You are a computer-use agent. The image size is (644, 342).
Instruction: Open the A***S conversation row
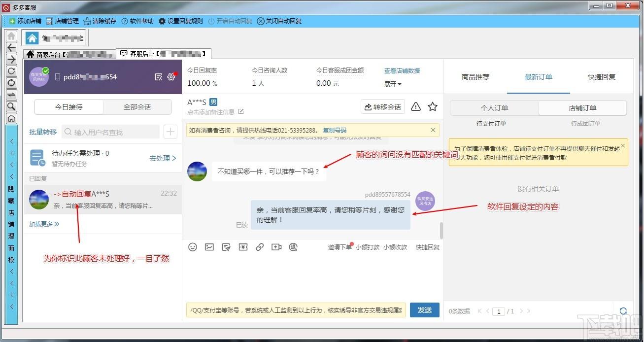click(x=103, y=199)
